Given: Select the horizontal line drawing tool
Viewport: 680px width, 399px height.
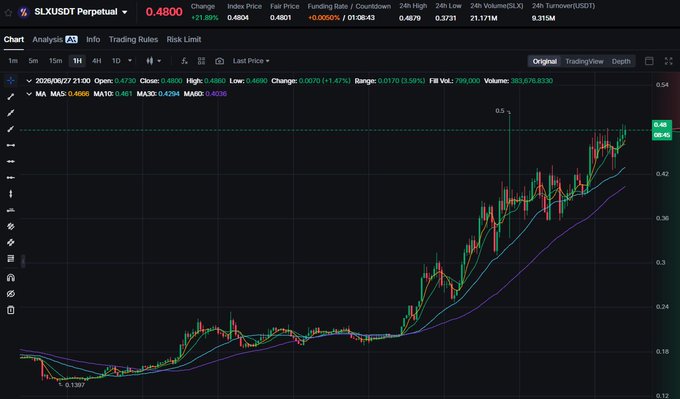Looking at the screenshot, I should click(x=11, y=161).
